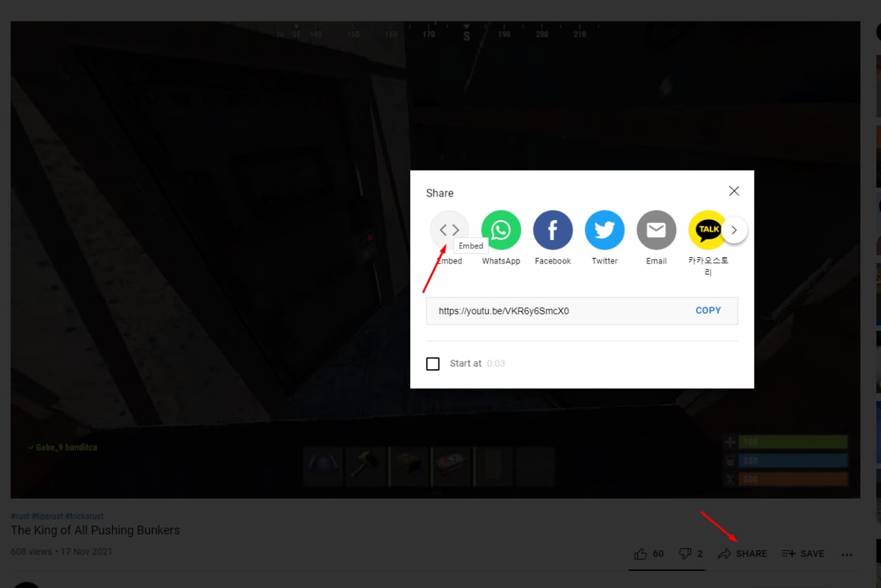Screen dimensions: 881x588
Task: Open the more actions three-dot menu
Action: click(x=847, y=554)
